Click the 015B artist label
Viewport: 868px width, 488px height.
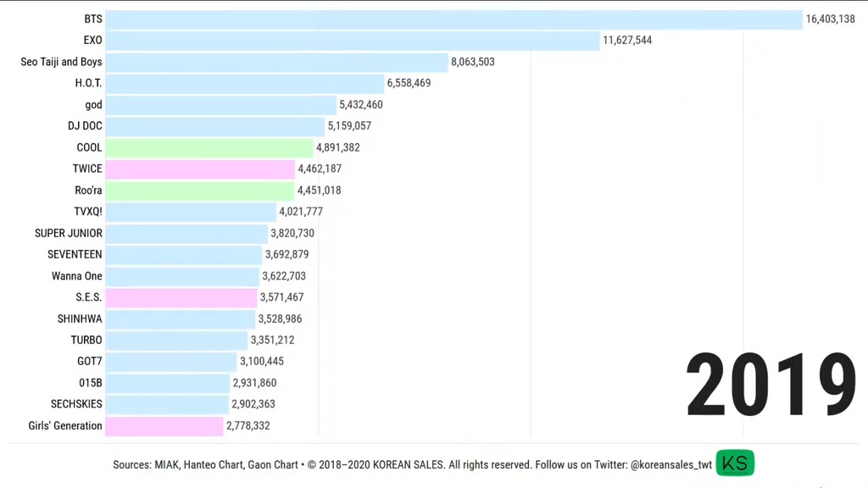(91, 383)
